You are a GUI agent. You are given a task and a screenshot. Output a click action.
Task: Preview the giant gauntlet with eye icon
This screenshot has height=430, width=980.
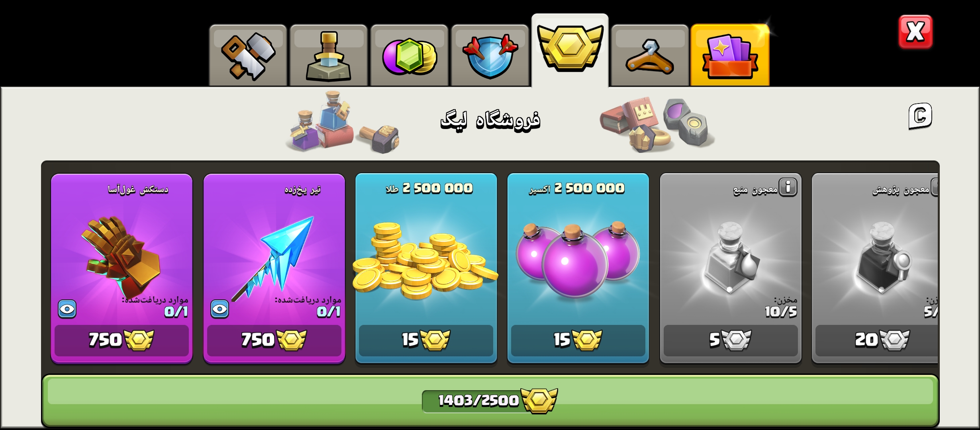coord(67,309)
